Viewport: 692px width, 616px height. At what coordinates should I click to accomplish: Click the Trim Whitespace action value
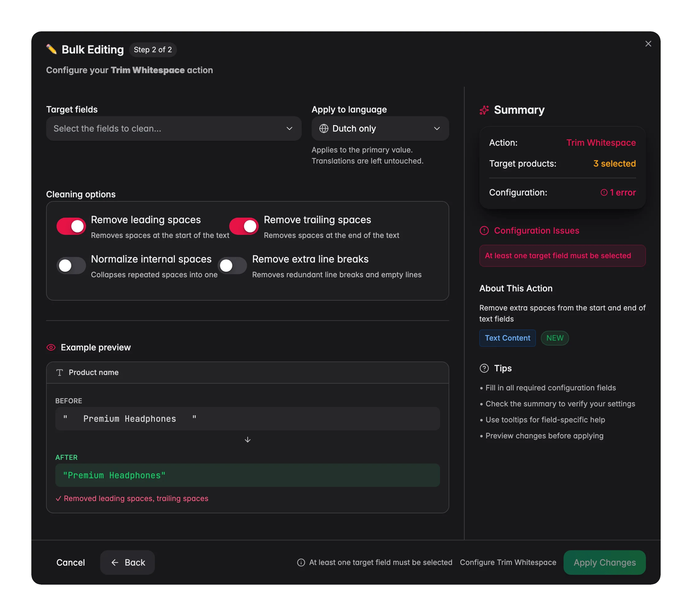(601, 143)
